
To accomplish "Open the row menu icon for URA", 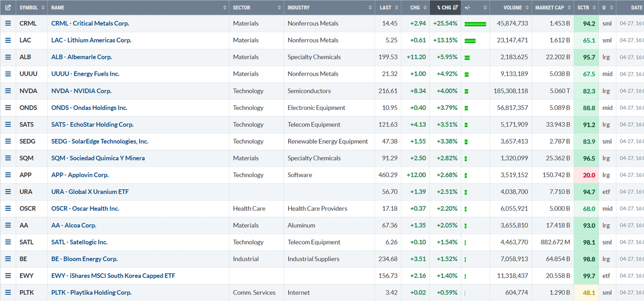I will coord(8,192).
